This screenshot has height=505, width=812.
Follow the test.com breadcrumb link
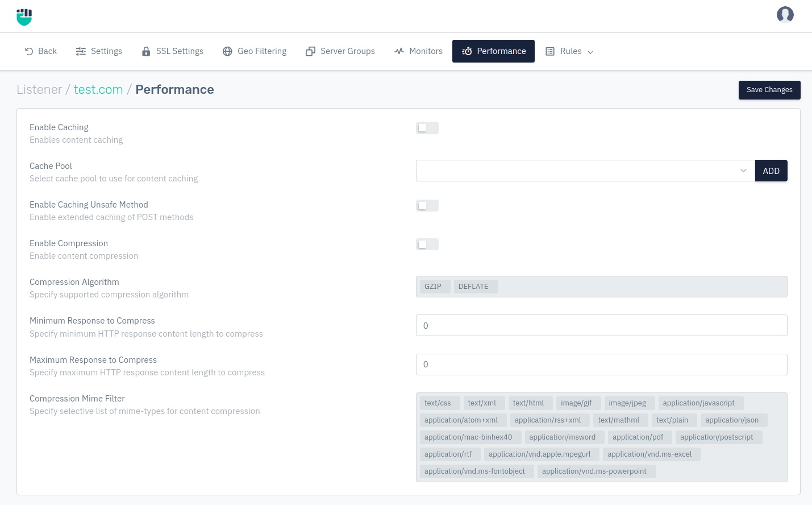pyautogui.click(x=98, y=90)
